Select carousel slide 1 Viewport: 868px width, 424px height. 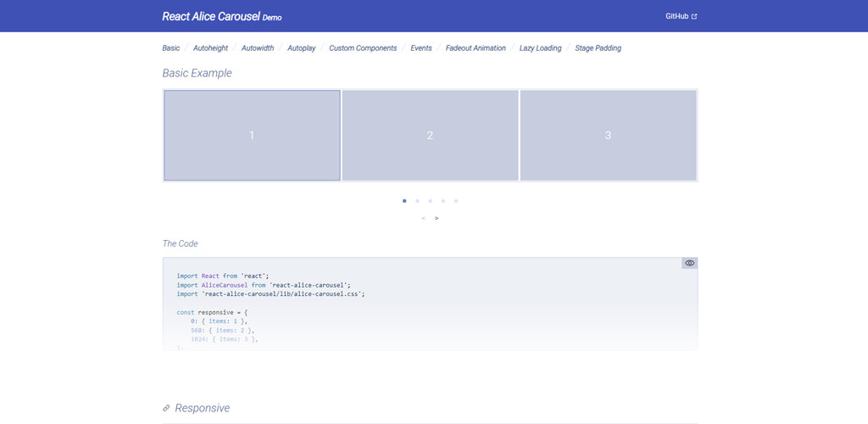(252, 135)
